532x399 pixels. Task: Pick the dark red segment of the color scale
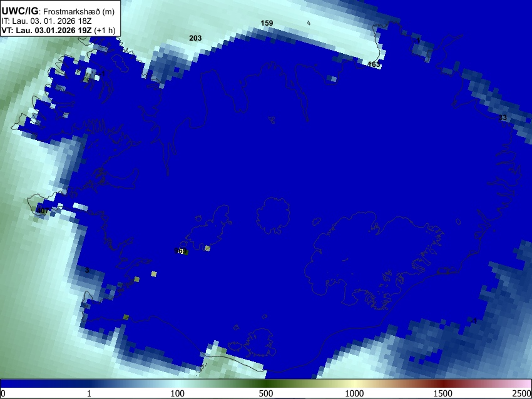pyautogui.click(x=443, y=383)
